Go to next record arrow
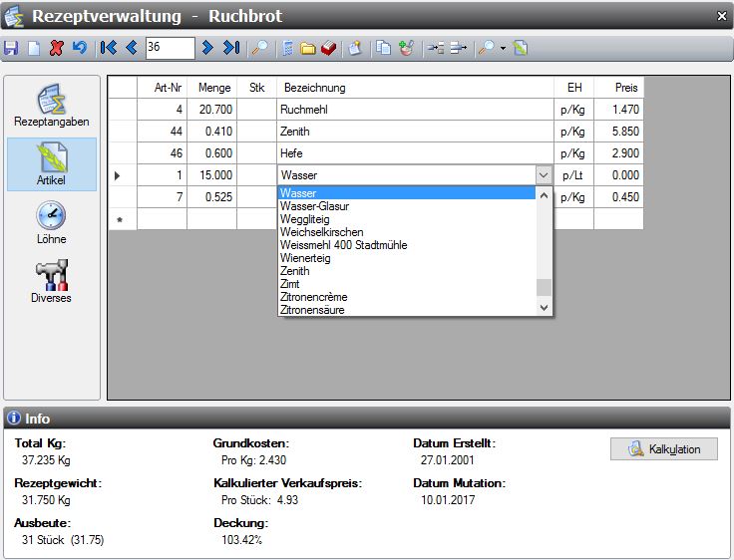The image size is (734, 560). (x=207, y=47)
